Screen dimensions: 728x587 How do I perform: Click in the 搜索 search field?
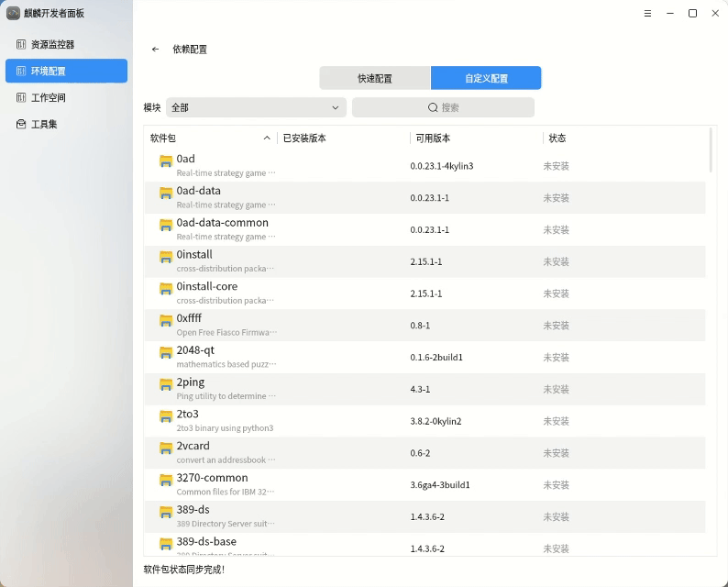coord(443,107)
